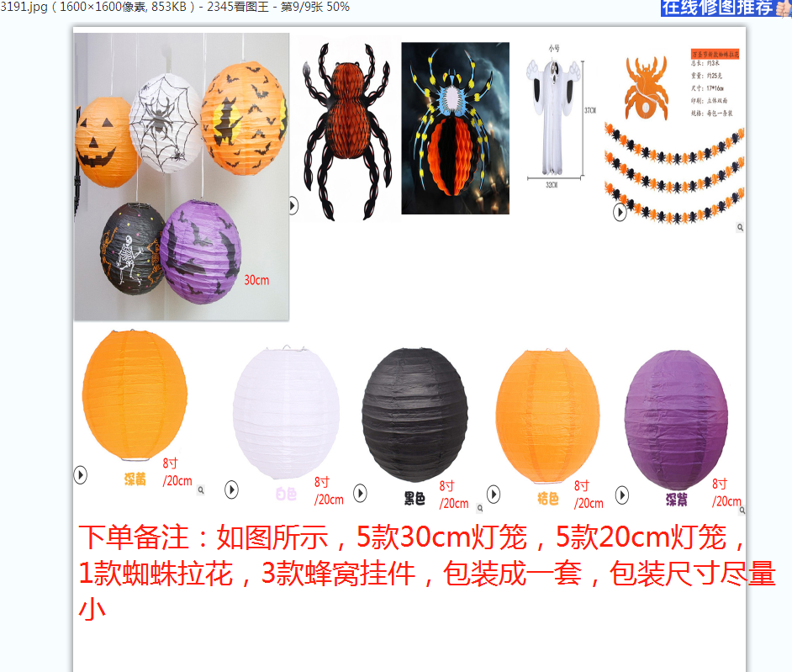Click the play icon next to 深黄 lantern label
Image resolution: width=792 pixels, height=672 pixels.
tap(81, 475)
